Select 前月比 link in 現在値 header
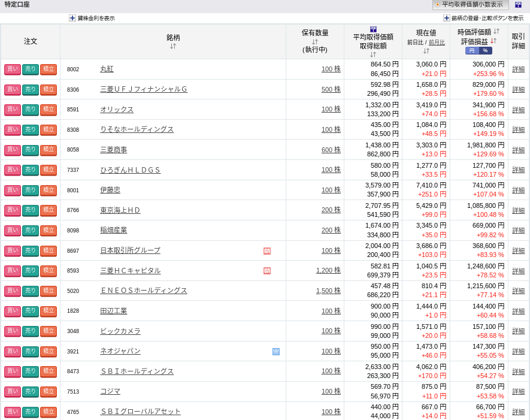 coord(437,43)
